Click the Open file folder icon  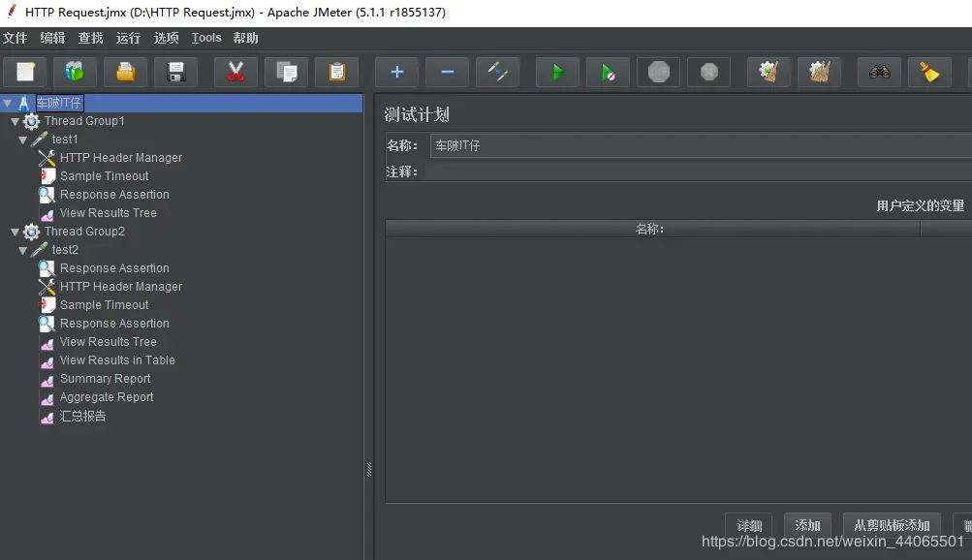126,72
